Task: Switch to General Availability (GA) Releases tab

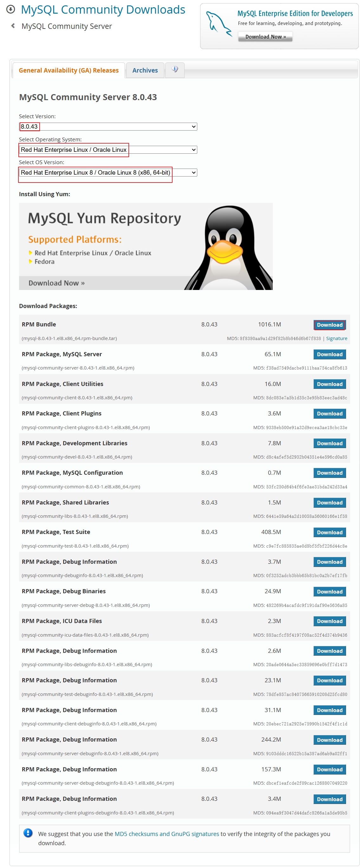Action: (69, 70)
